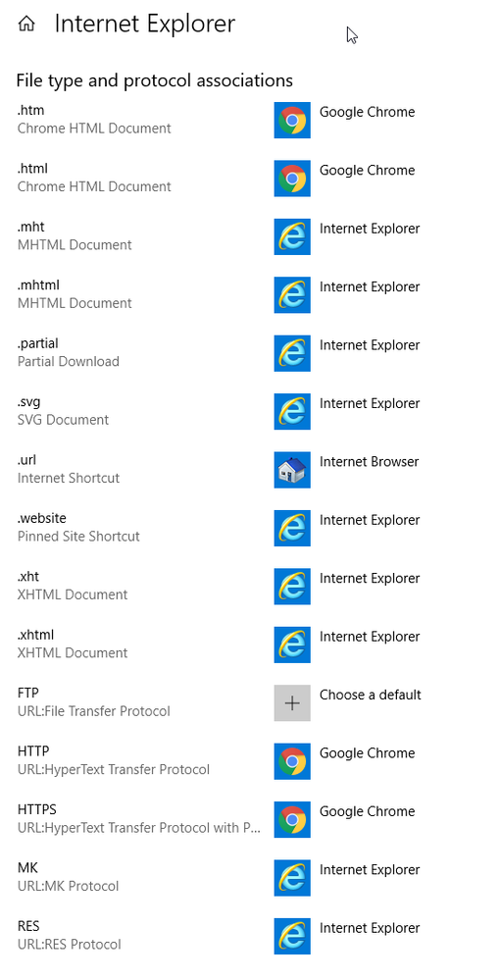Click the Internet Explorer icon for .mht
Screen dimensions: 500x980
point(292,236)
